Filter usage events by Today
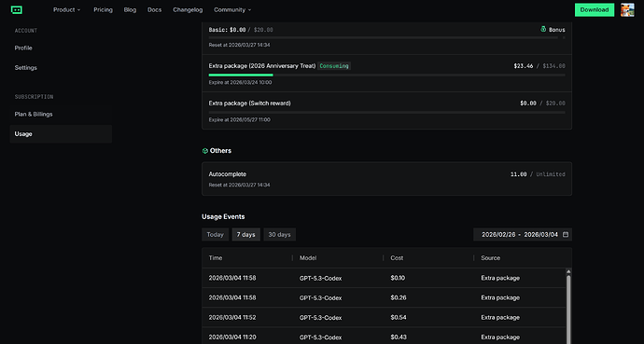644x344 pixels. (216, 235)
